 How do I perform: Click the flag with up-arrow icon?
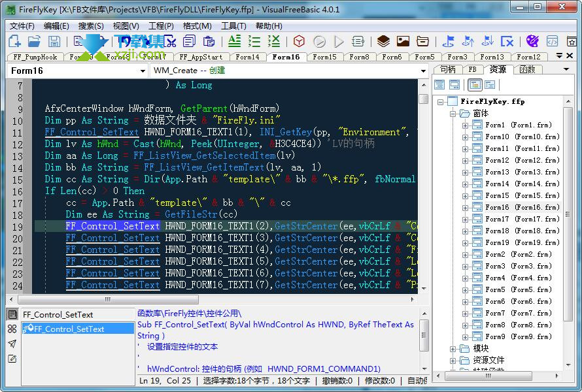tap(468, 41)
